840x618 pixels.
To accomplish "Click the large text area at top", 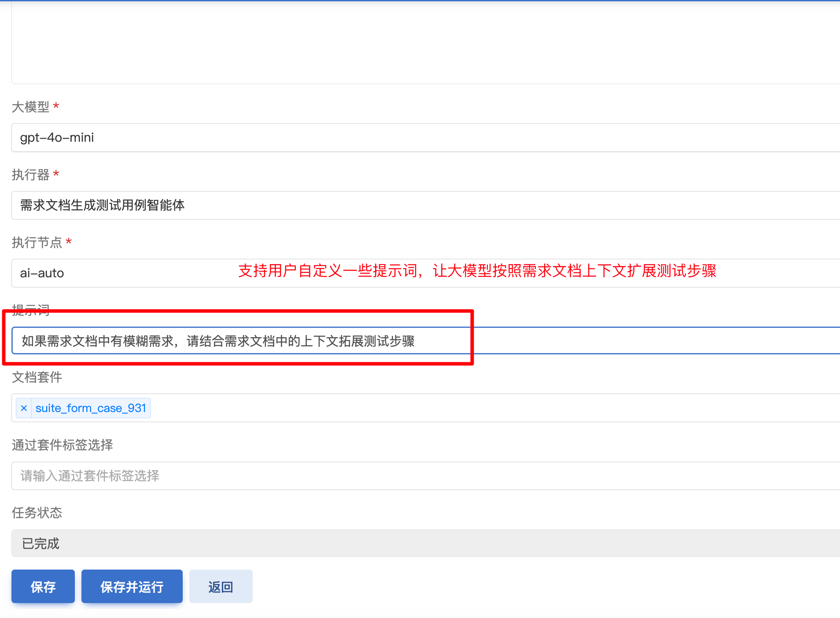I will (426, 42).
